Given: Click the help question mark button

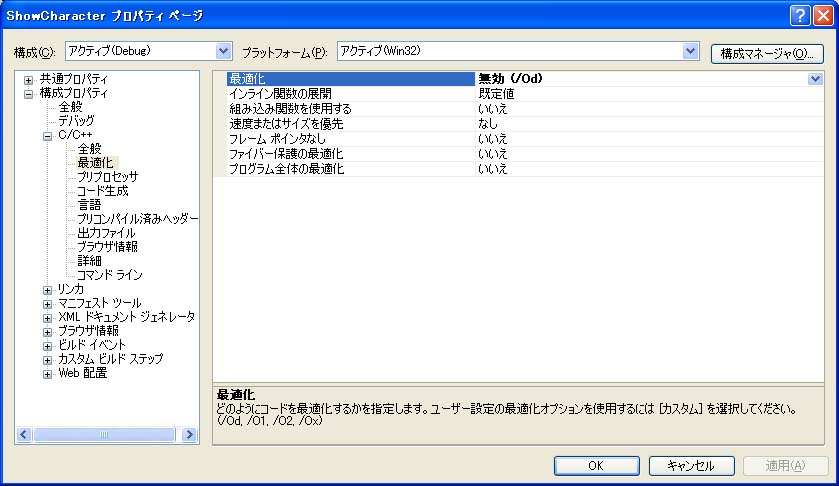Looking at the screenshot, I should tap(799, 15).
